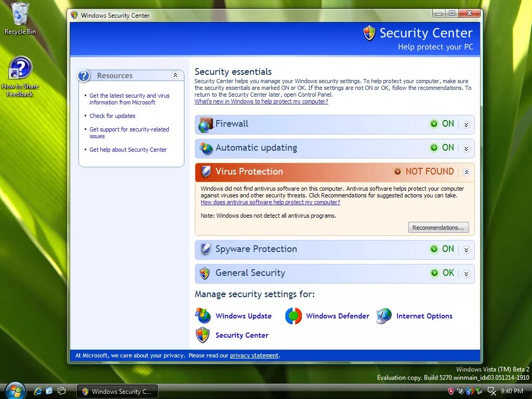Screen dimensions: 532x399
Task: Click the Windows Update icon under Manage settings
Action: click(203, 315)
